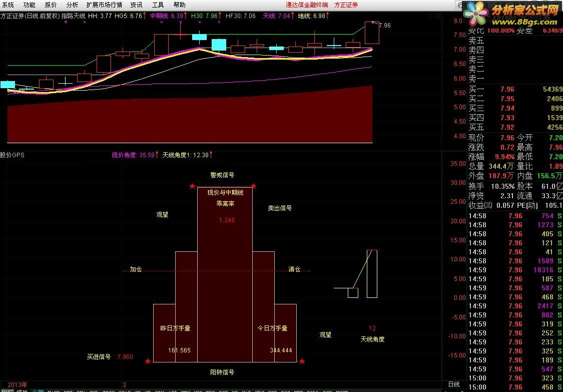
Task: Click the 卖出信号 label
Action: tap(280, 208)
